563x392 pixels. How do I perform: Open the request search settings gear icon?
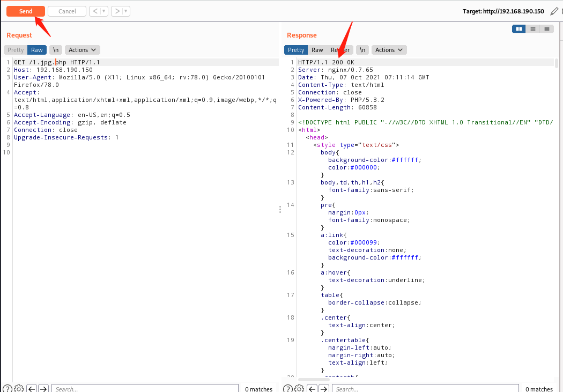[18, 388]
